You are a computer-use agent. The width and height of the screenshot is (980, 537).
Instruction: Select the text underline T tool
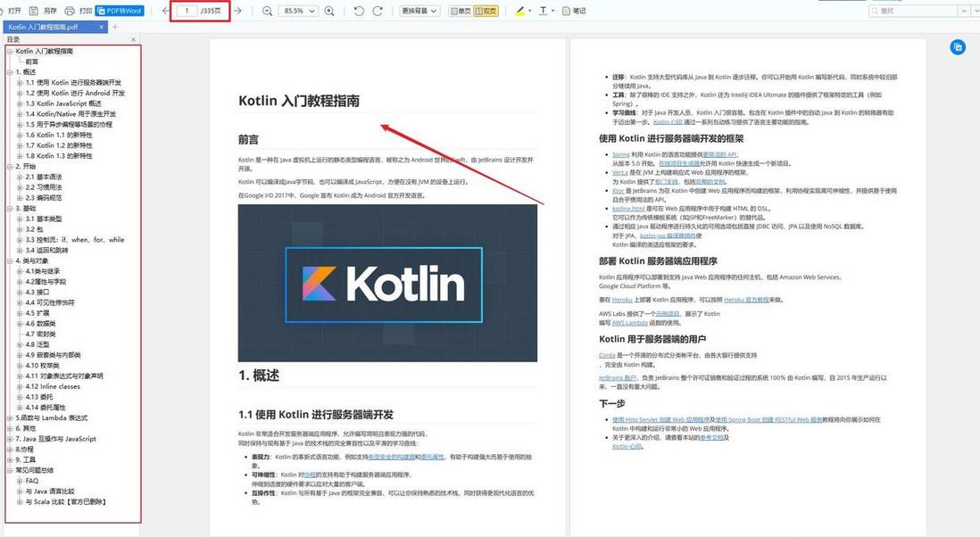(544, 11)
